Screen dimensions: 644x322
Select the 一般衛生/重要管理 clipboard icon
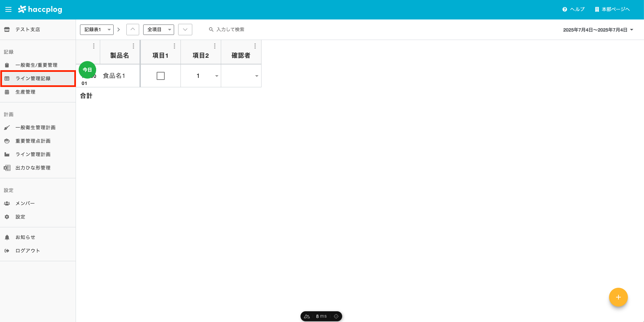[x=7, y=65]
